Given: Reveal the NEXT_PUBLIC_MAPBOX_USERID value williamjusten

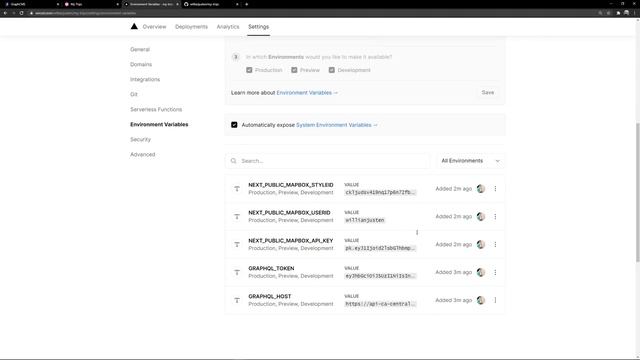Looking at the screenshot, I should click(364, 220).
